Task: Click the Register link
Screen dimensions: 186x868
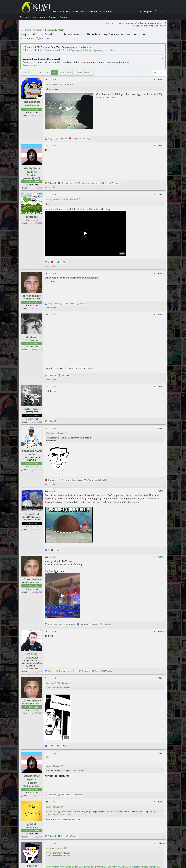Action: click(x=148, y=11)
